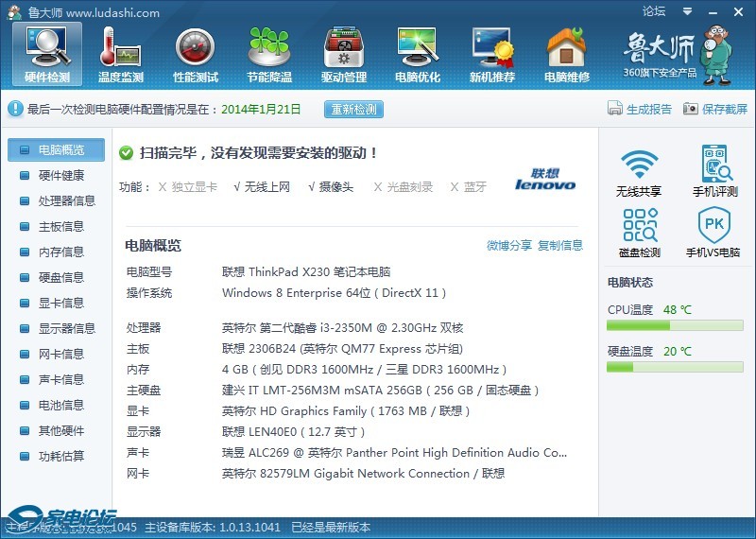Click the CPU温度 temperature bar

coord(675,325)
